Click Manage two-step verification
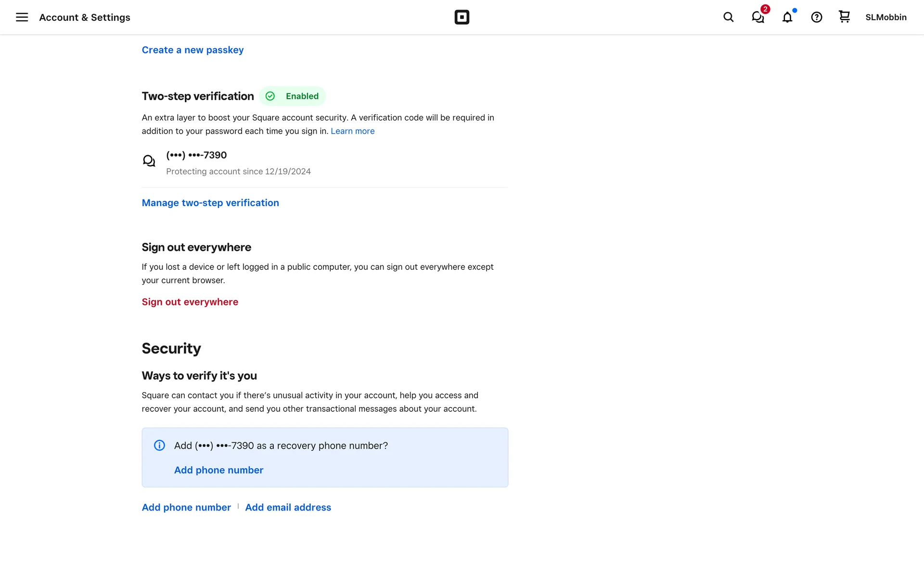 tap(210, 203)
